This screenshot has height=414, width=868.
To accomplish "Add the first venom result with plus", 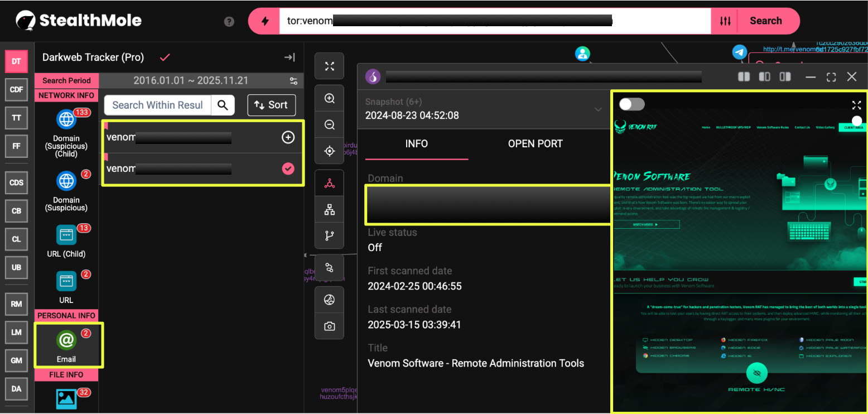I will point(288,137).
